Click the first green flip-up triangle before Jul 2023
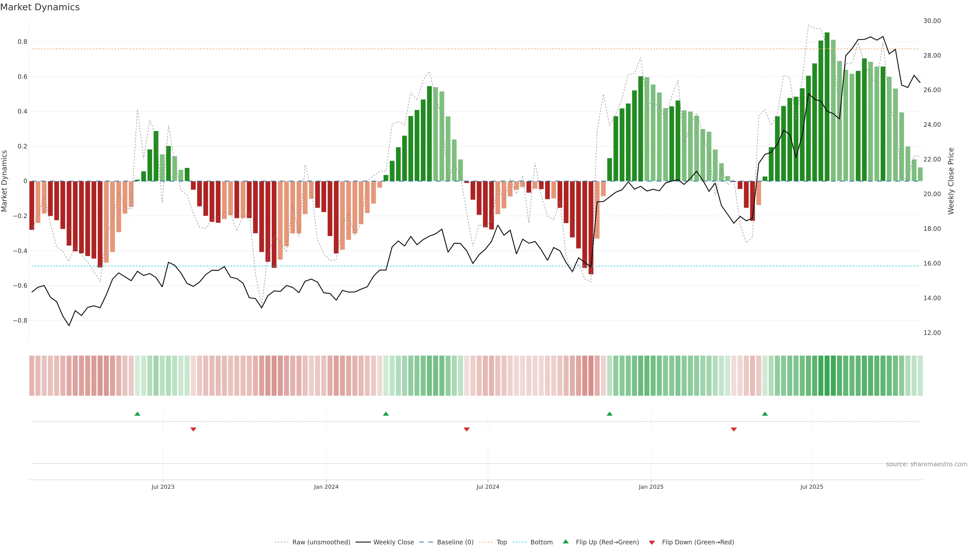Viewport: 980px width, 551px height. pos(137,414)
